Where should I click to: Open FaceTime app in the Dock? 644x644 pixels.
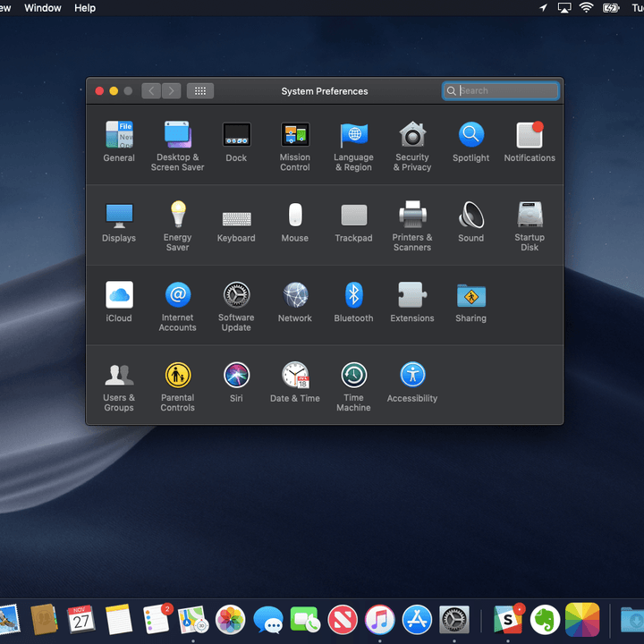pyautogui.click(x=305, y=619)
